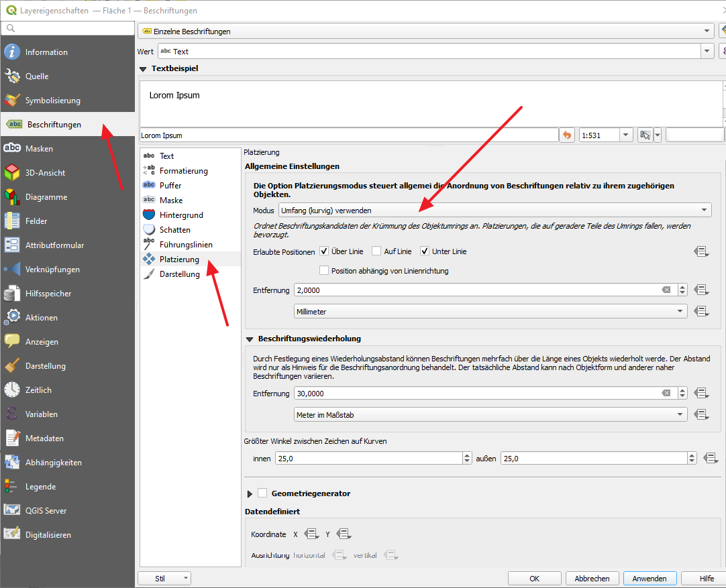This screenshot has width=726, height=588.
Task: Uncheck the Über Linie checkbox
Action: pos(324,251)
